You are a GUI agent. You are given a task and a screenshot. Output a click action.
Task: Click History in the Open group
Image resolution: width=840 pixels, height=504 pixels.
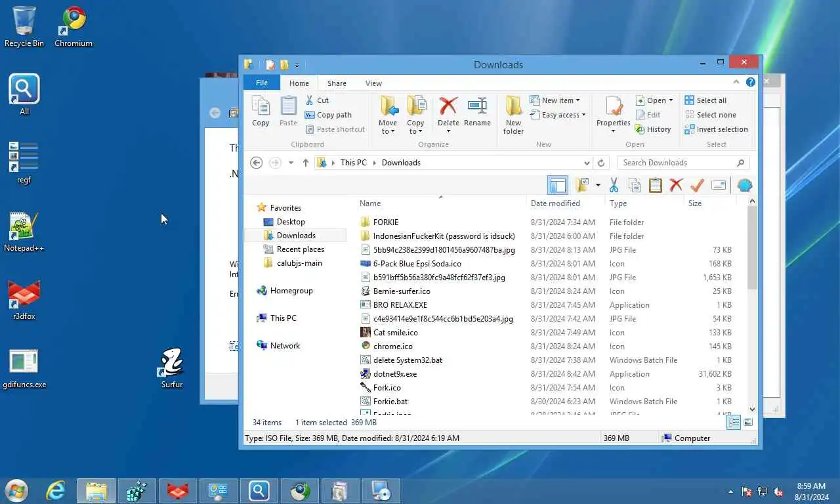pos(653,129)
